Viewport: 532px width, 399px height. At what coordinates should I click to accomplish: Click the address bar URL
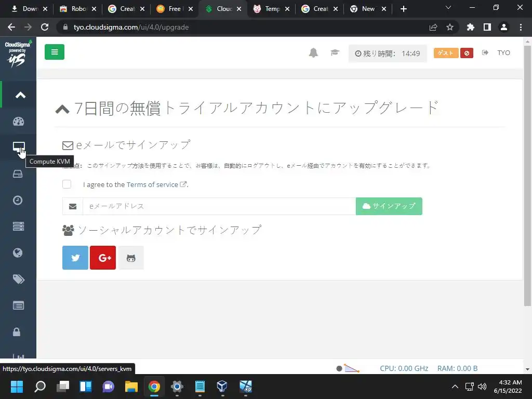(131, 27)
